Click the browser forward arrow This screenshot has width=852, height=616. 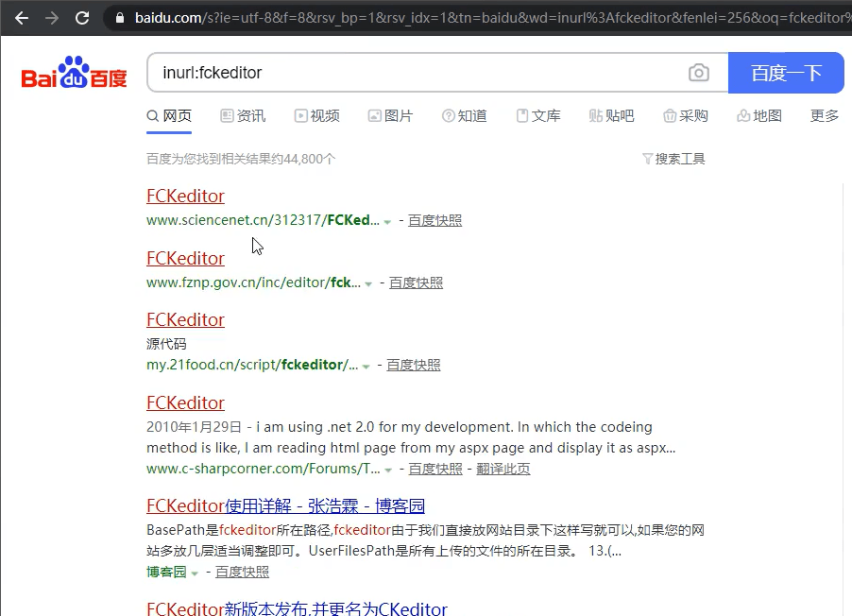pyautogui.click(x=52, y=18)
